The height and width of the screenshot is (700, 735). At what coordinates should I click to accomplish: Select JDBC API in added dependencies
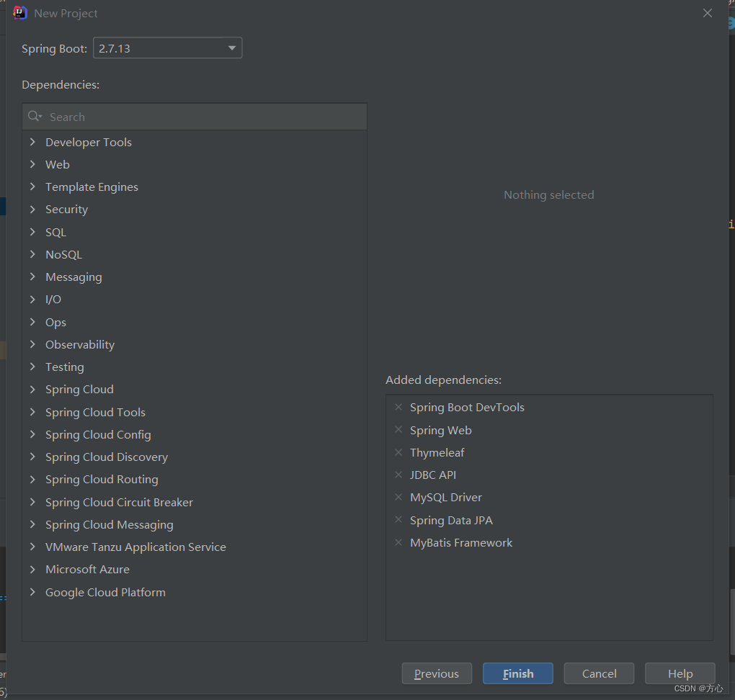coord(432,475)
